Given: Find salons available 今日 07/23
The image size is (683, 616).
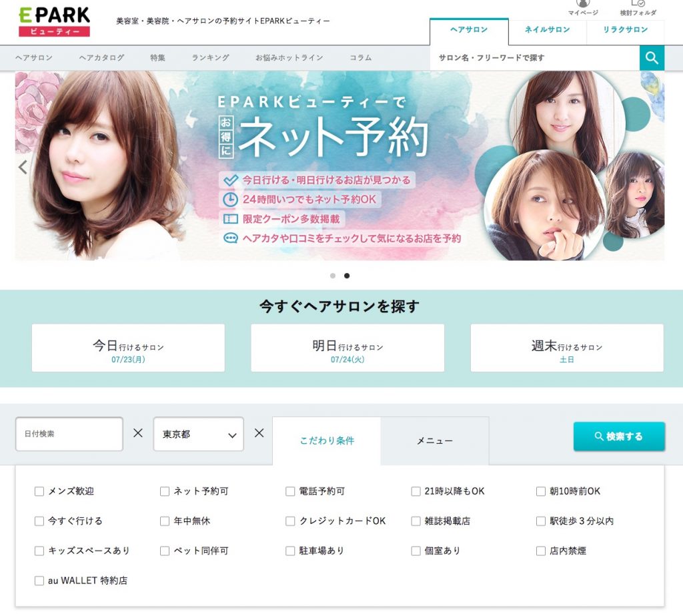Looking at the screenshot, I should pyautogui.click(x=128, y=348).
